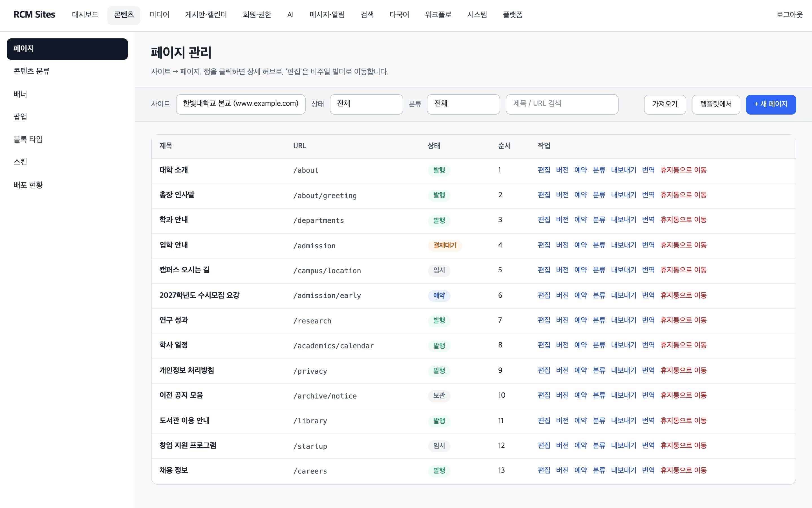
Task: Click 휴지통으로 이동 for the 채용 정보 row
Action: click(x=683, y=470)
